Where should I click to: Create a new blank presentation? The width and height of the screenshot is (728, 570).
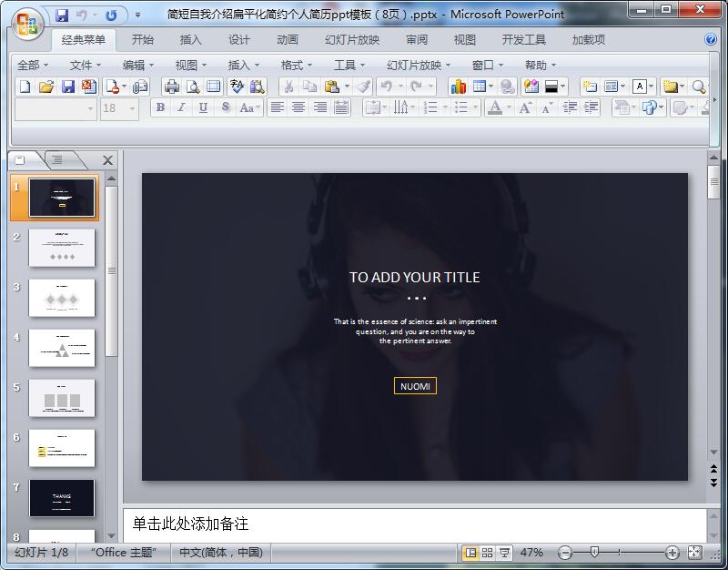[x=25, y=87]
